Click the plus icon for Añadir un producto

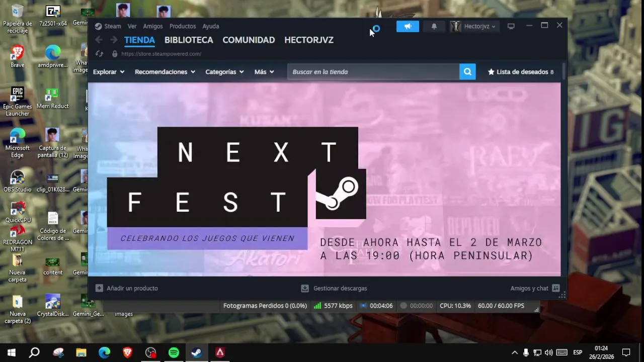pos(99,288)
